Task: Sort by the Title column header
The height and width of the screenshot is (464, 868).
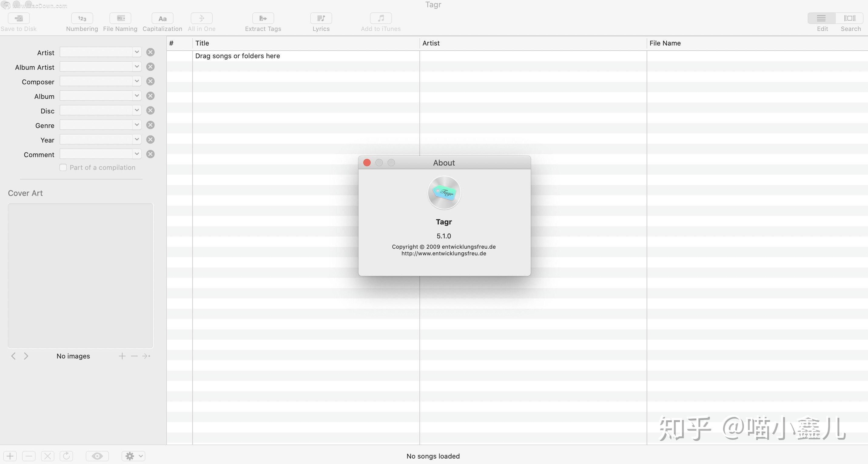Action: point(306,43)
